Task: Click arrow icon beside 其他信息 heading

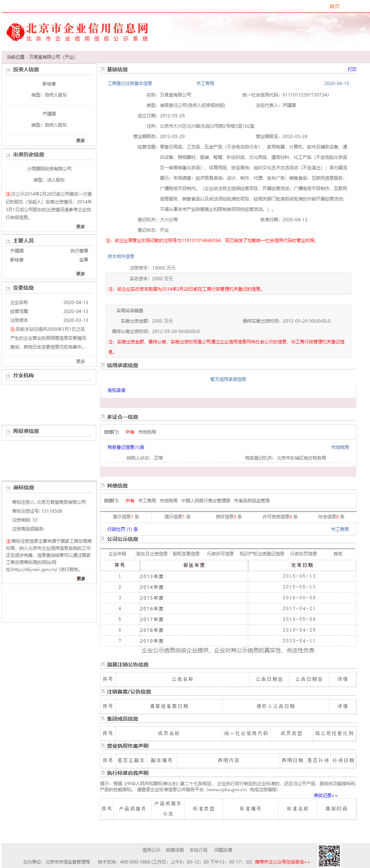Action: pyautogui.click(x=102, y=486)
